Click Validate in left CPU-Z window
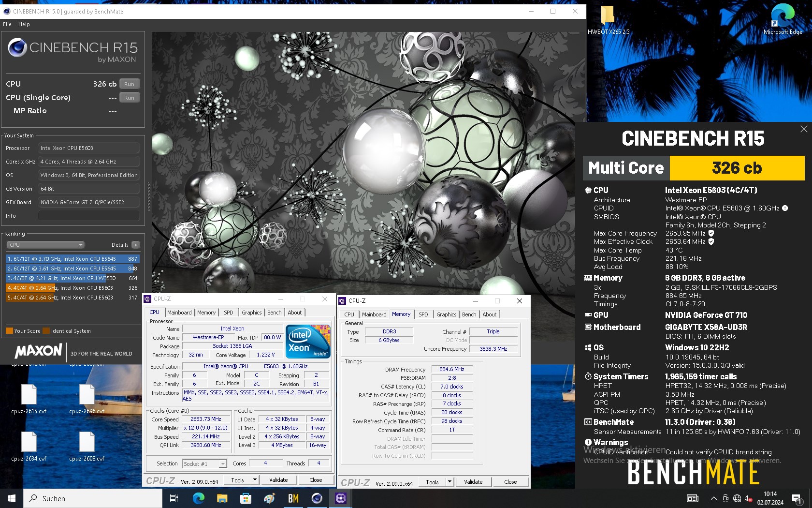Viewport: 812px width, 508px height. point(278,480)
